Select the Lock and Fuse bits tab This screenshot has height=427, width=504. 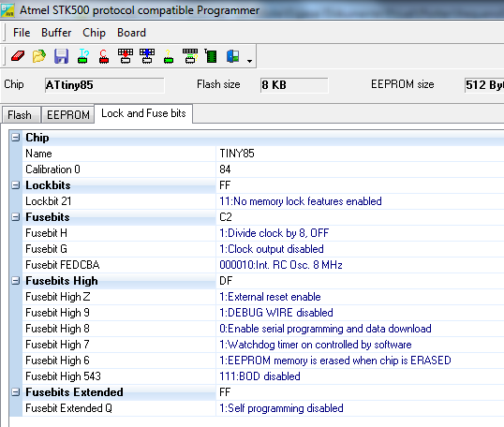point(143,113)
